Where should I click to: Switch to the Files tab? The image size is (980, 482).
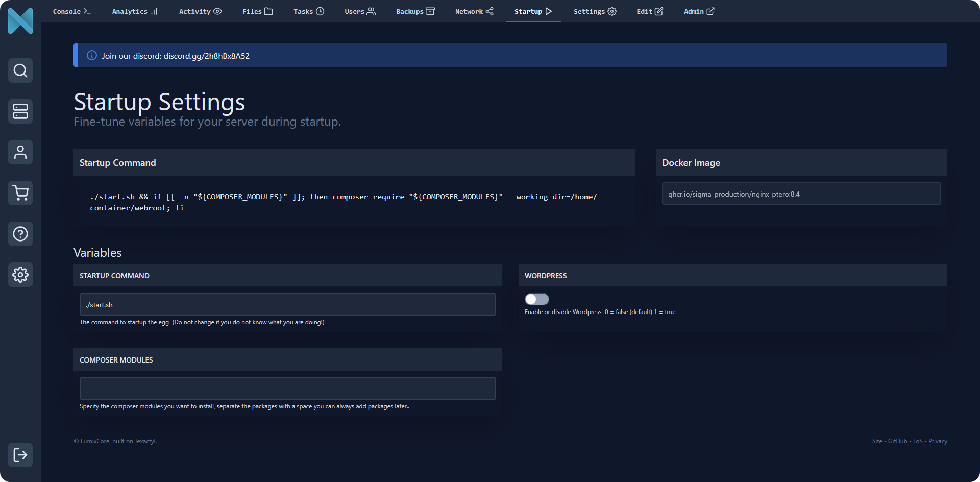point(257,11)
